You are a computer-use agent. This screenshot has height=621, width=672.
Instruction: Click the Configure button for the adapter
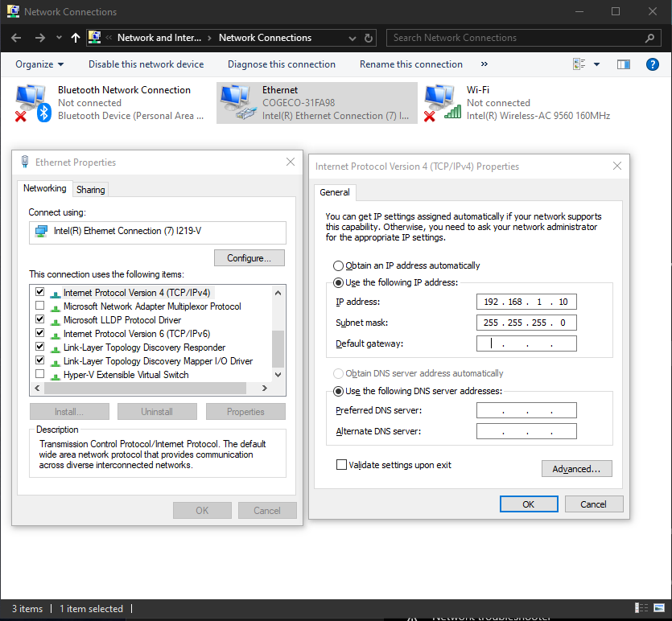click(249, 257)
